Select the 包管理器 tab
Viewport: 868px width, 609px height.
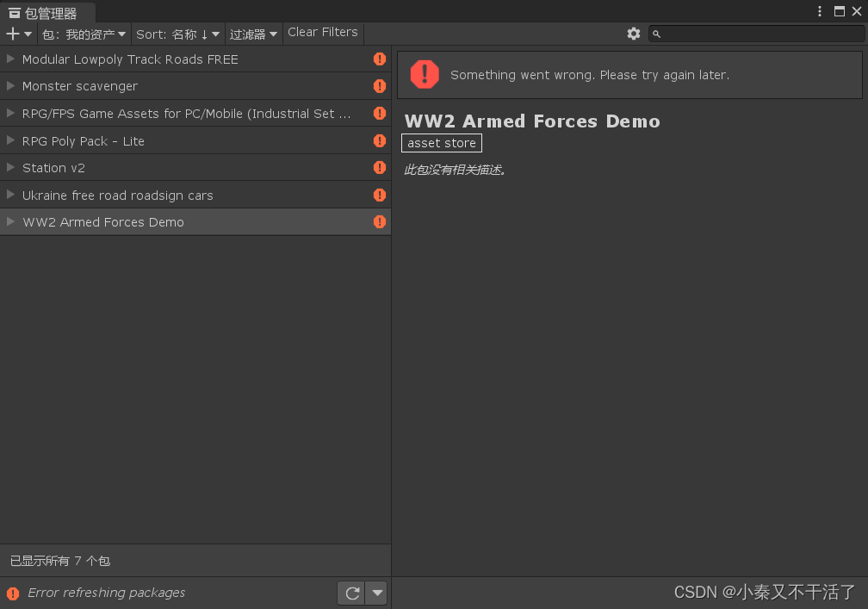click(43, 12)
